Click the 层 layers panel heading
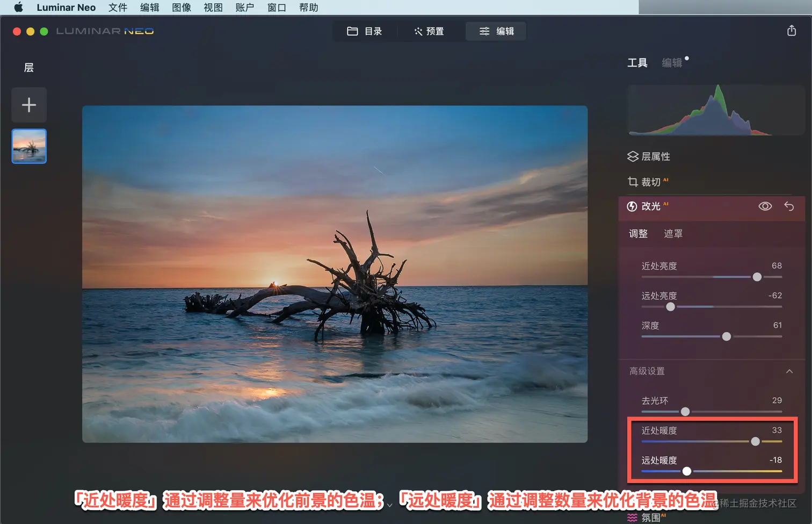Image resolution: width=812 pixels, height=524 pixels. [x=29, y=68]
